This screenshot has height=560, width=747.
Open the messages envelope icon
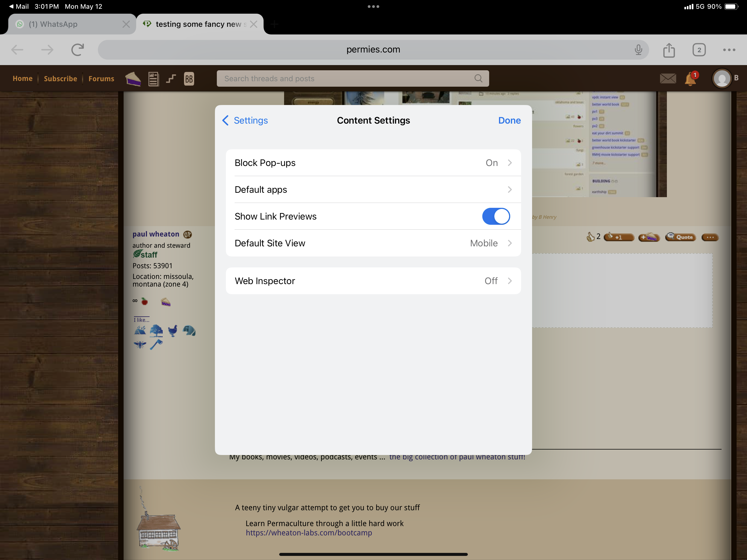point(668,79)
